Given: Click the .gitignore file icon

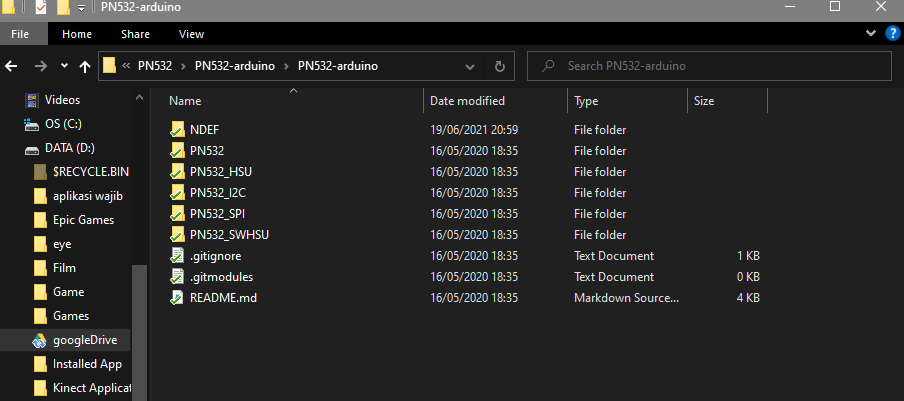Looking at the screenshot, I should point(178,256).
